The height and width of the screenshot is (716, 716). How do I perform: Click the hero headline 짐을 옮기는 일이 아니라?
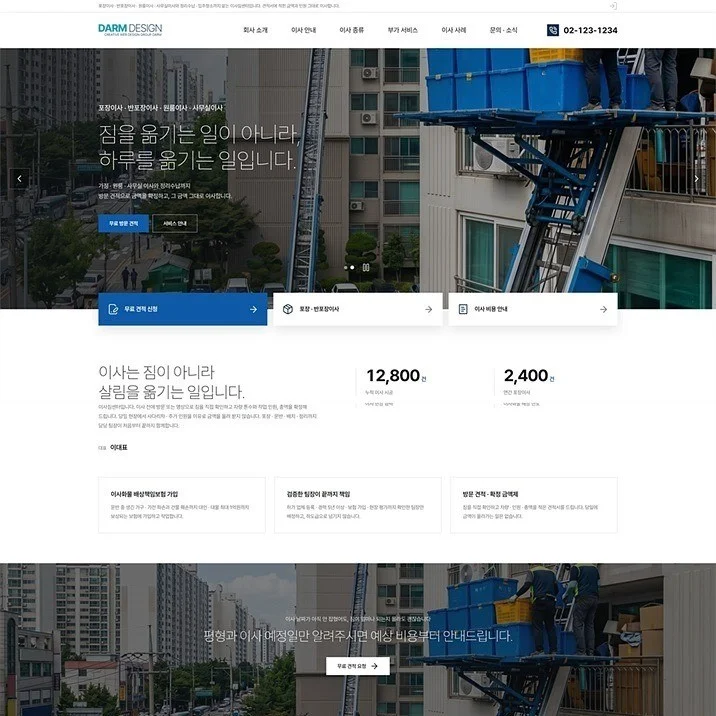pyautogui.click(x=200, y=134)
